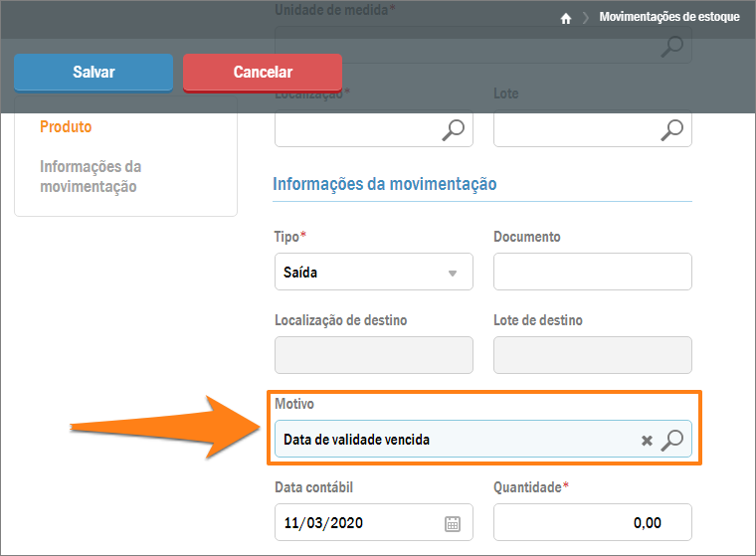The image size is (756, 556).
Task: Open the Motivo search magnifier
Action: coord(672,440)
